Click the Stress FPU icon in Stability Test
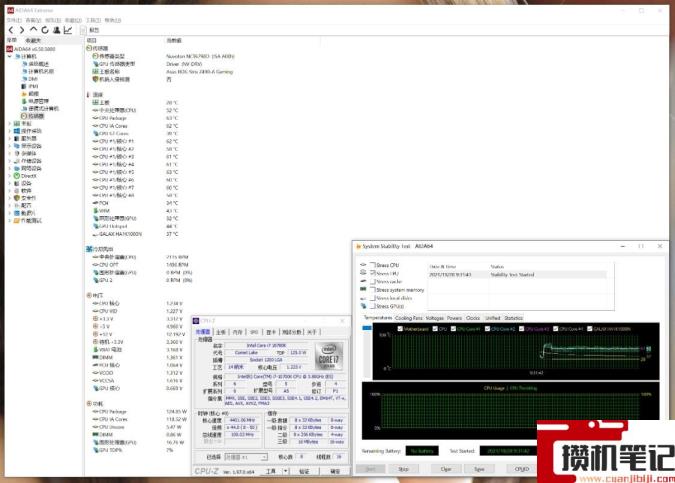The width and height of the screenshot is (675, 483). (x=363, y=273)
